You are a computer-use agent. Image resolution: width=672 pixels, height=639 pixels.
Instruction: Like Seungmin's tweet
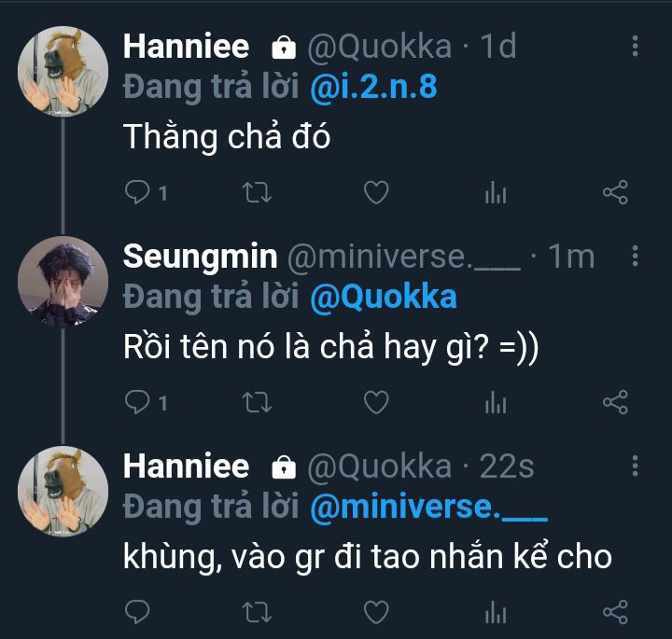(x=375, y=402)
